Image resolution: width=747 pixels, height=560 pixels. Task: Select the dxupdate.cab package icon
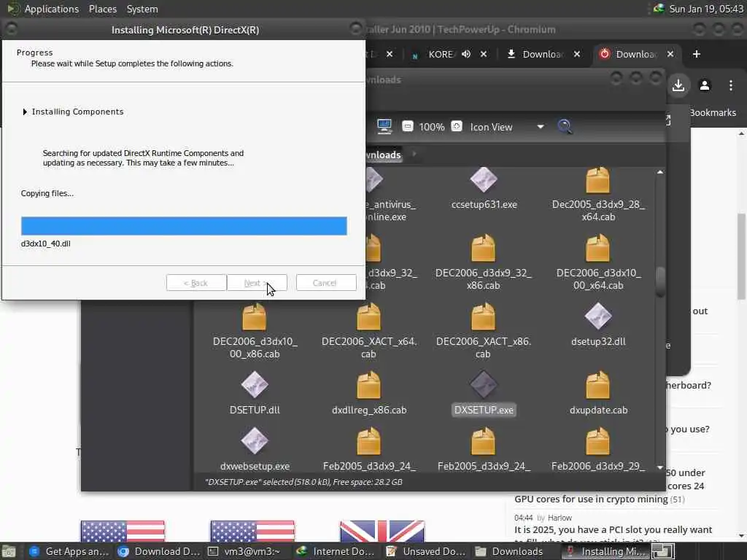(598, 385)
